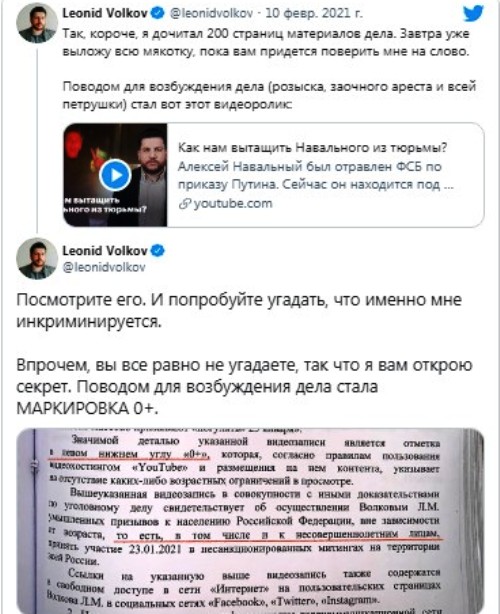
Task: Open the attached case document photo
Action: (250, 521)
